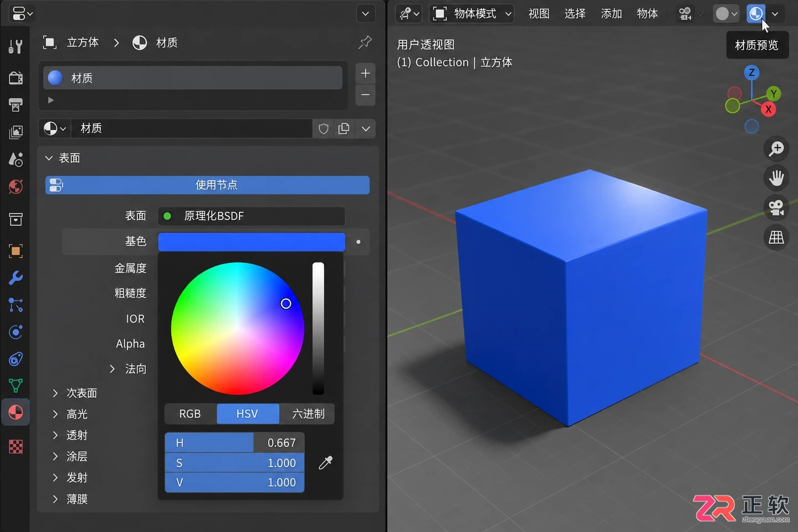
Task: Toggle orthographic grid view gizmo
Action: [776, 238]
